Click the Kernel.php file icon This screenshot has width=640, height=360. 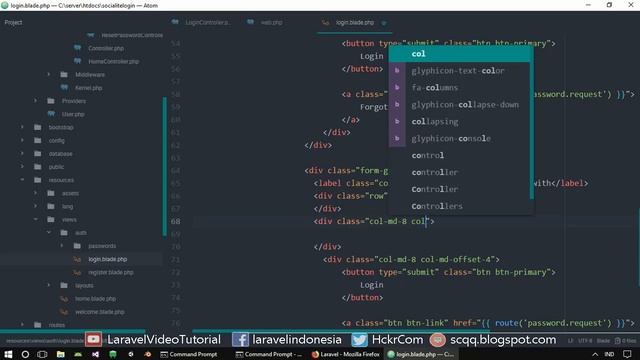coord(64,87)
